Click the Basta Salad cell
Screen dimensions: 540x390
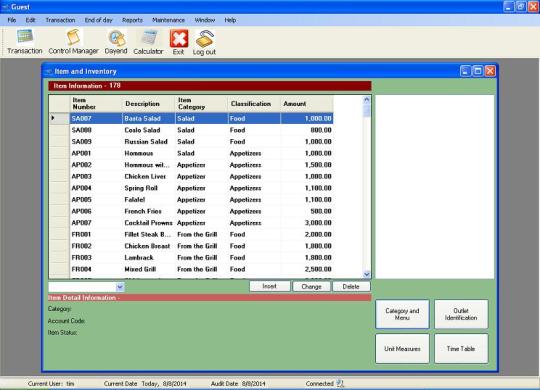148,118
